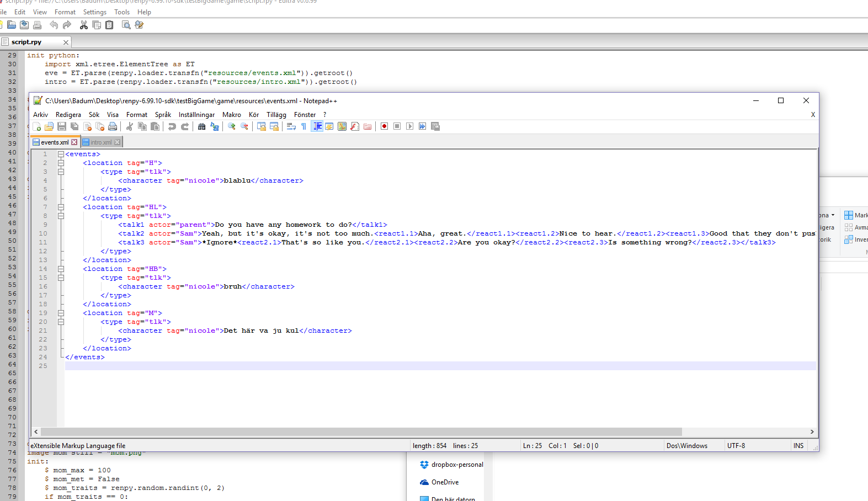The width and height of the screenshot is (868, 501).
Task: Click Editra Save toolbar icon
Action: [x=24, y=25]
